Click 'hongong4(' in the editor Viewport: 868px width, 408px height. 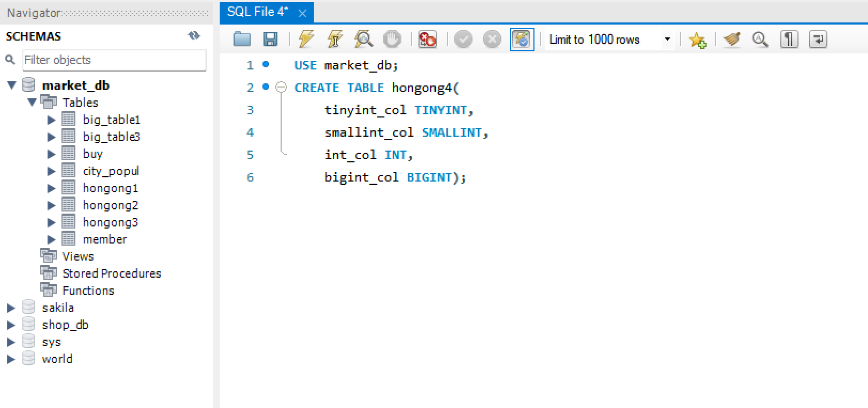tap(425, 88)
